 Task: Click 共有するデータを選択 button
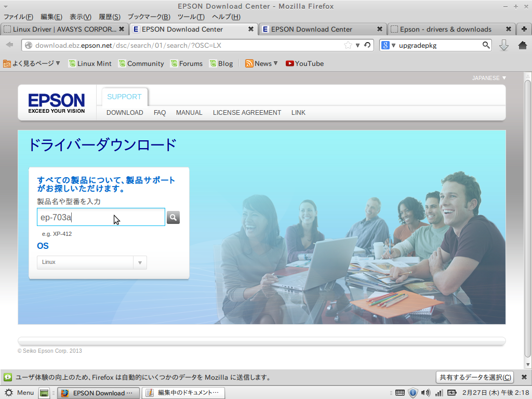(x=475, y=377)
